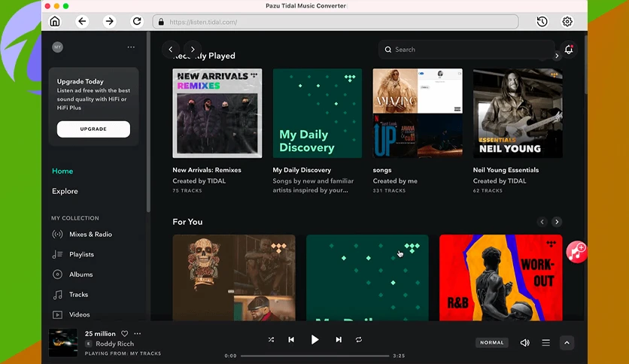The height and width of the screenshot is (364, 629).
Task: Select the Home navigation item
Action: pos(62,171)
